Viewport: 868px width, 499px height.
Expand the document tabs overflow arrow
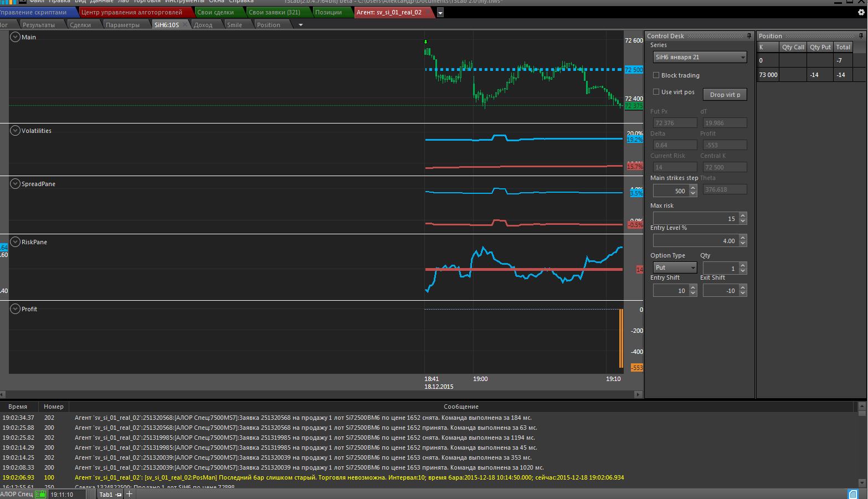coord(440,13)
